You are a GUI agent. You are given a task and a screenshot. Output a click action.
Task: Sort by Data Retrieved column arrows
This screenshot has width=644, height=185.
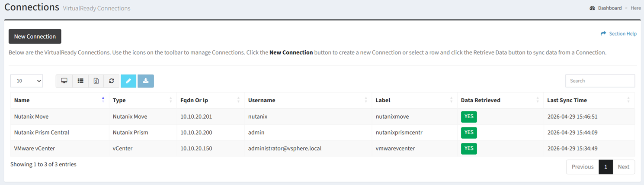538,100
